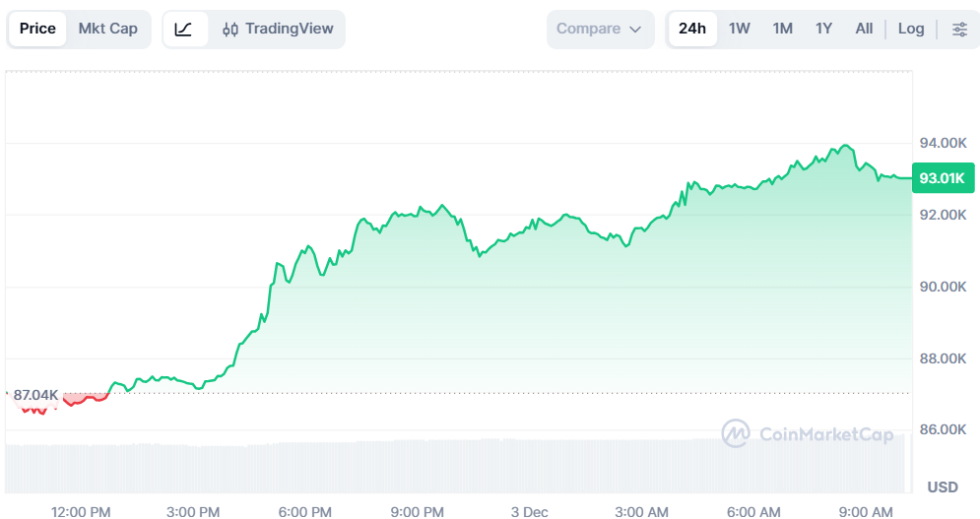Toggle Log scale on the chart
Image resolution: width=980 pixels, height=519 pixels.
[x=911, y=30]
